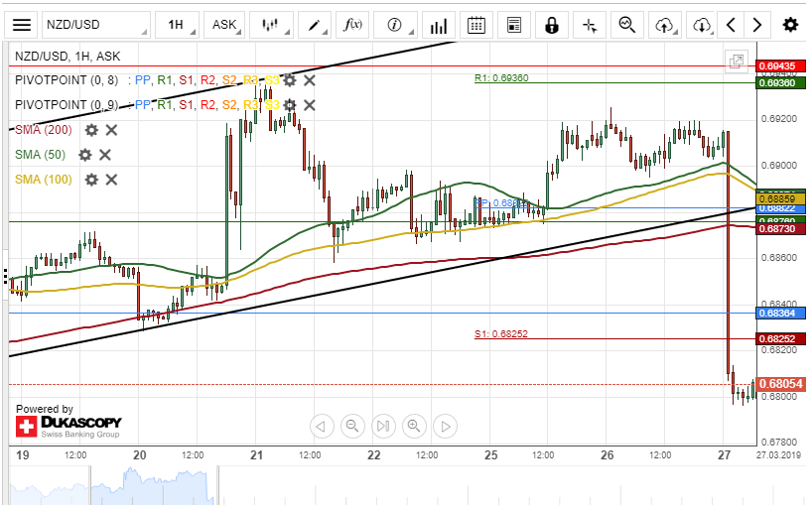Click the cloud download load icon
This screenshot has height=509, width=812.
702,25
